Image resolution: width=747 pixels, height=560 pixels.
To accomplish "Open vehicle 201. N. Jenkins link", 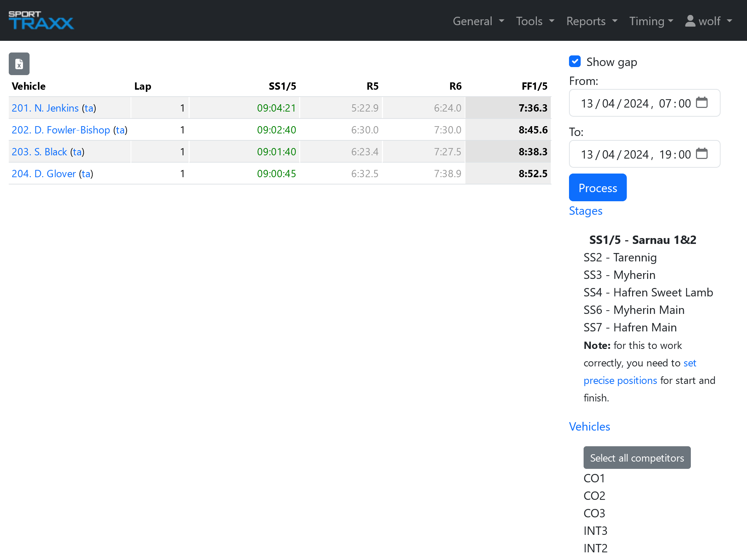I will pos(45,108).
